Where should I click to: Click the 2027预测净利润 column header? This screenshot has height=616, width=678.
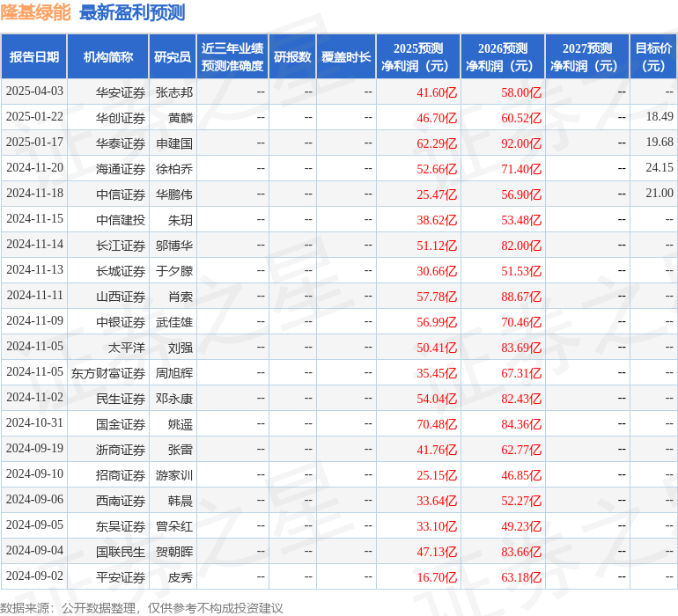click(x=587, y=56)
